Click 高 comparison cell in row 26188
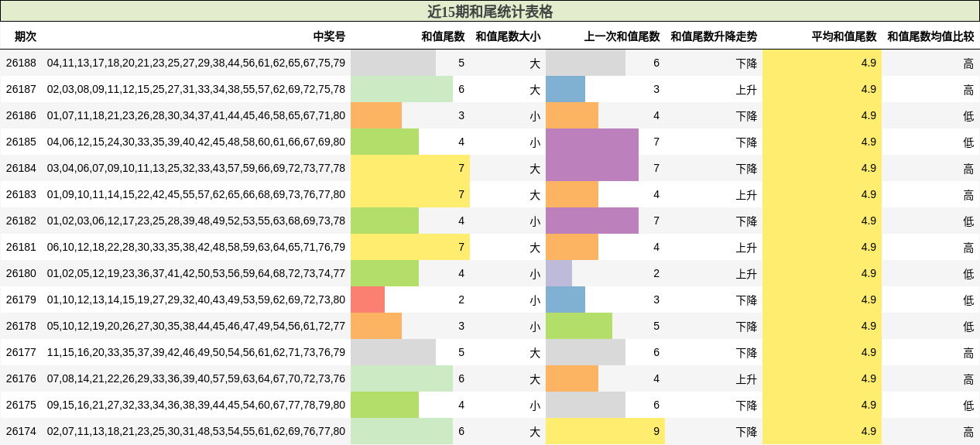The image size is (980, 445). point(968,63)
